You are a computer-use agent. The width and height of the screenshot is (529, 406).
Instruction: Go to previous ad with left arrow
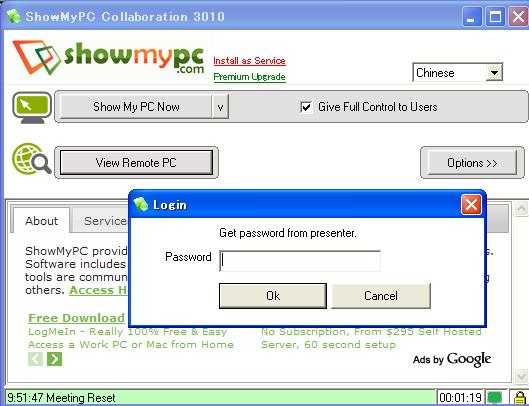(x=35, y=359)
